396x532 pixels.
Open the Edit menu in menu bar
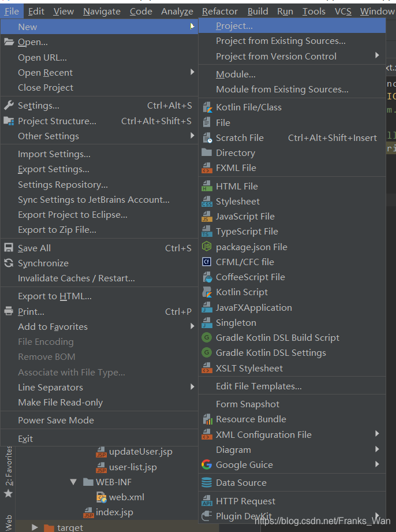coord(36,12)
